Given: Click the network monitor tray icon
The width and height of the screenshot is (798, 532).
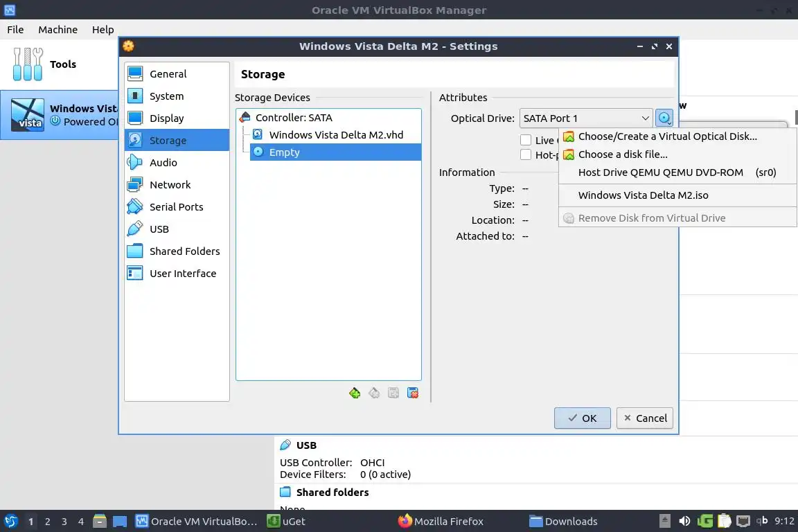Looking at the screenshot, I should [743, 522].
